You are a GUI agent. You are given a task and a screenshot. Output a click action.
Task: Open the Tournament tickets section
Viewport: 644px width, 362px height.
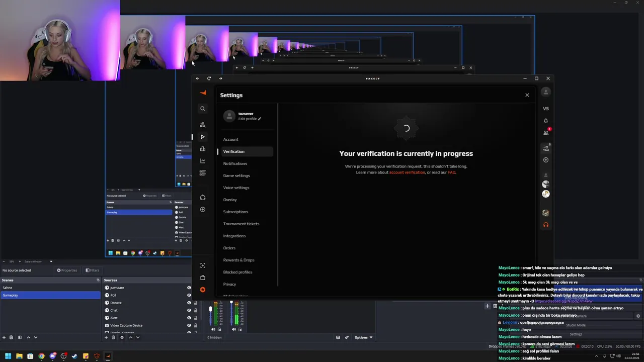241,224
